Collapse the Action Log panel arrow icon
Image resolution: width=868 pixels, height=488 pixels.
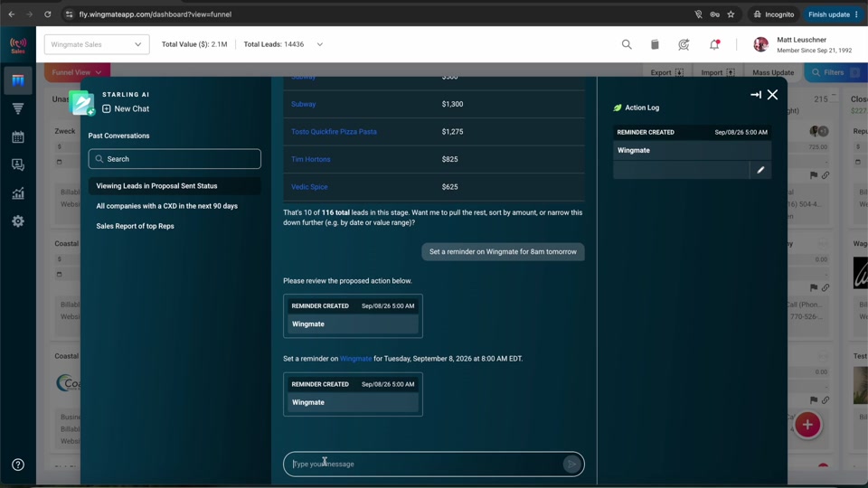pos(756,95)
